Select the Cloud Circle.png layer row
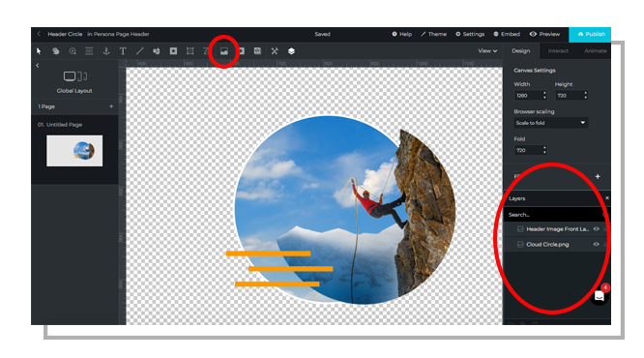Viewport: 644px width, 358px height. coord(557,244)
